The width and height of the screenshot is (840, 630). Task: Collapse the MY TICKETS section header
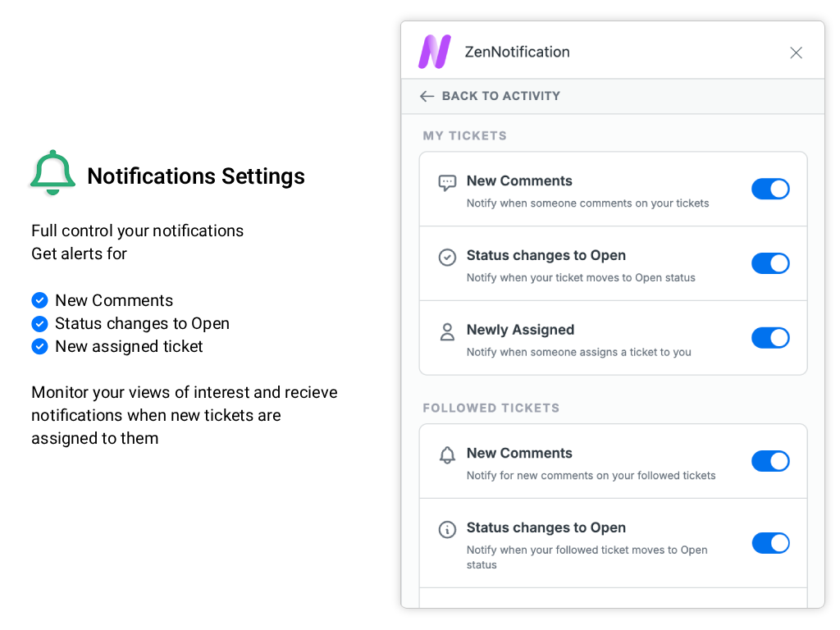(x=464, y=135)
